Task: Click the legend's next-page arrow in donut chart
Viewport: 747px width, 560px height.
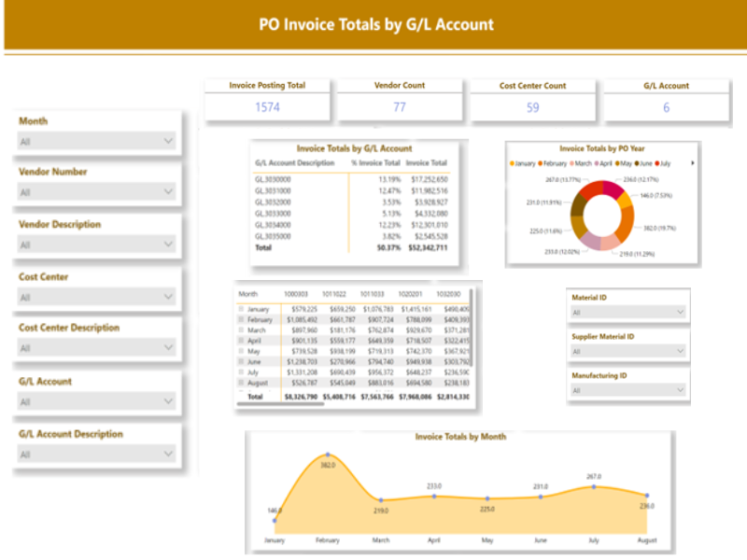Action: click(x=692, y=162)
